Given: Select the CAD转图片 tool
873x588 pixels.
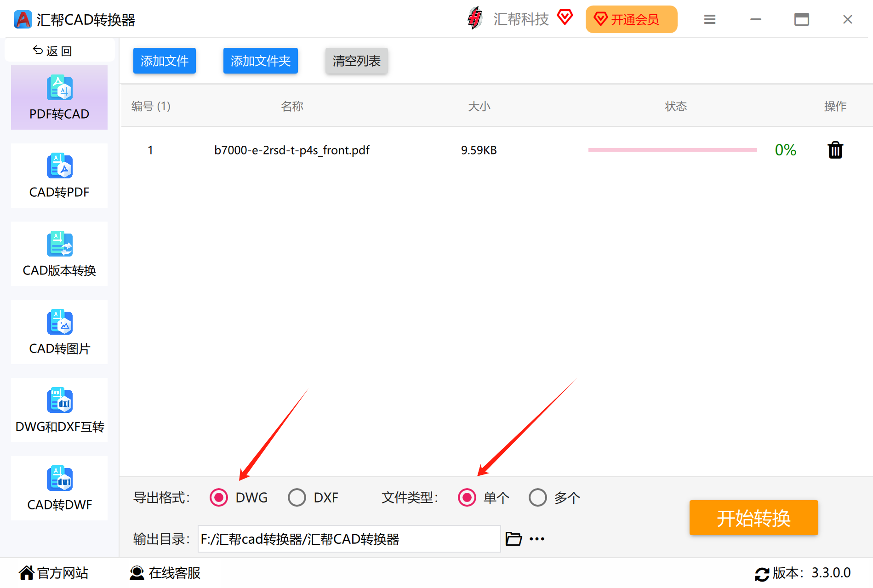Looking at the screenshot, I should (x=59, y=332).
